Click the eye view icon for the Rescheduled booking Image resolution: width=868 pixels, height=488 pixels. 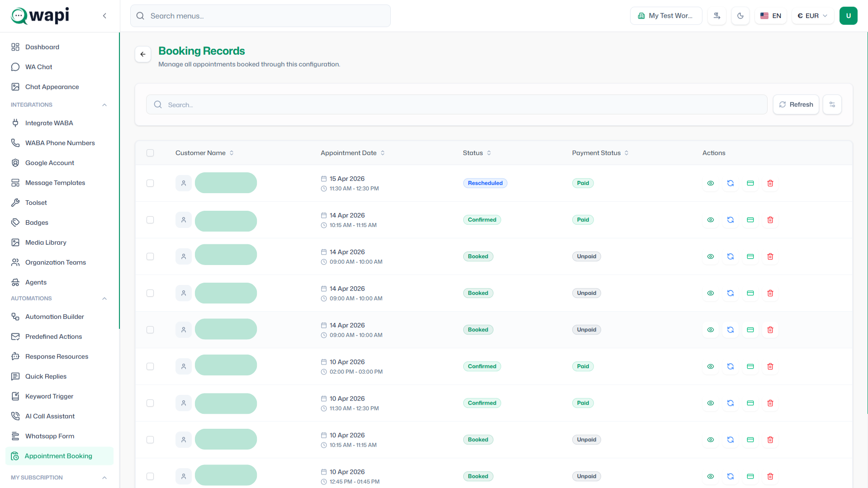pos(711,183)
